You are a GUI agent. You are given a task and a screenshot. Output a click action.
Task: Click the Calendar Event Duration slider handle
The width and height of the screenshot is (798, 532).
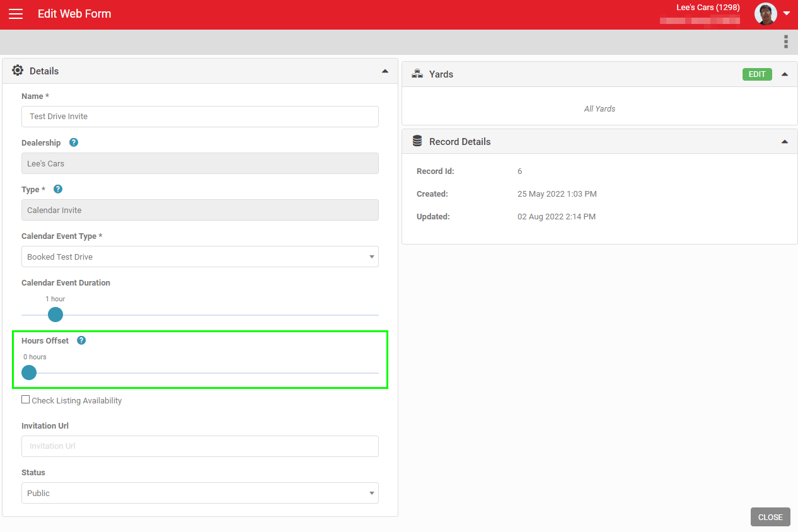[x=55, y=315]
